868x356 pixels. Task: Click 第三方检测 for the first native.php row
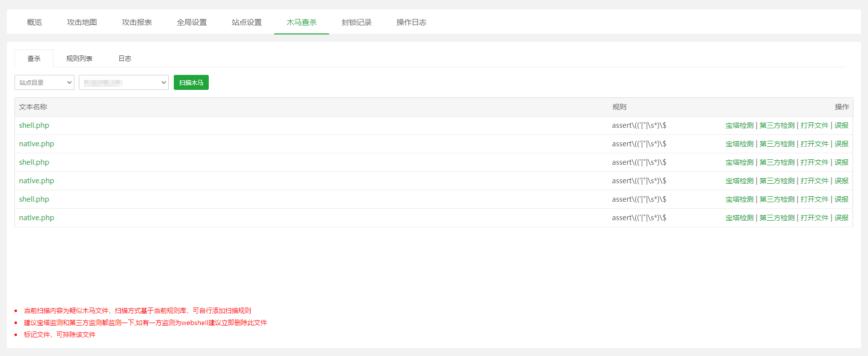pyautogui.click(x=777, y=144)
